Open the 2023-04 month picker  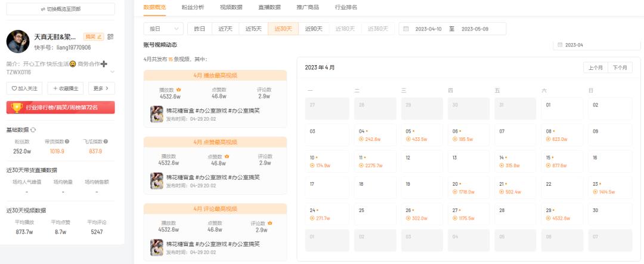click(597, 45)
